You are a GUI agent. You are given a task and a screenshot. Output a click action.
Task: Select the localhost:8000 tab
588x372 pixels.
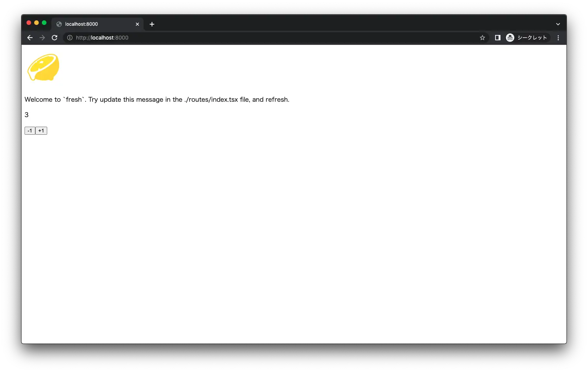point(98,24)
